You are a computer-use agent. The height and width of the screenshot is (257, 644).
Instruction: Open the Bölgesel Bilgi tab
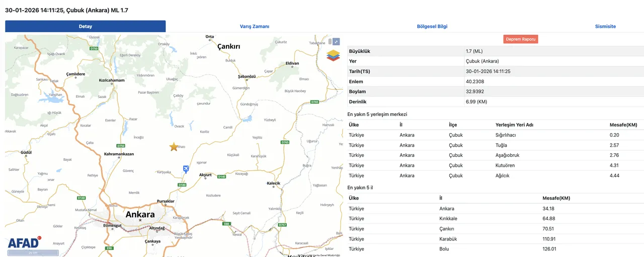432,26
